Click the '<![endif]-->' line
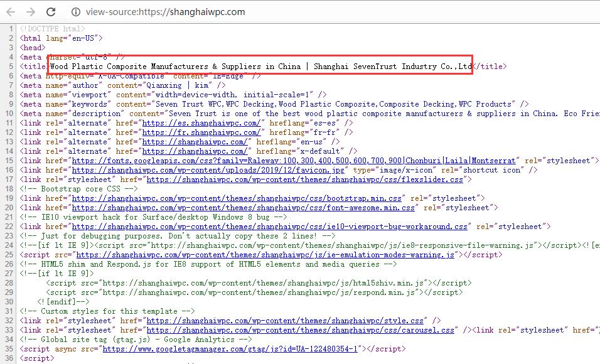The width and height of the screenshot is (600, 364). (x=63, y=302)
